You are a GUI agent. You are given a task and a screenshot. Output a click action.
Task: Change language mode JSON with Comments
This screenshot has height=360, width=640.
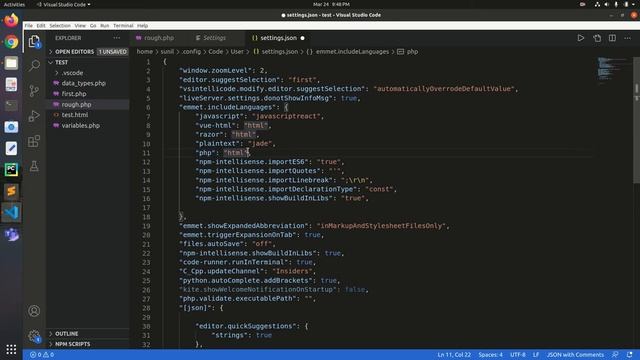click(x=575, y=355)
